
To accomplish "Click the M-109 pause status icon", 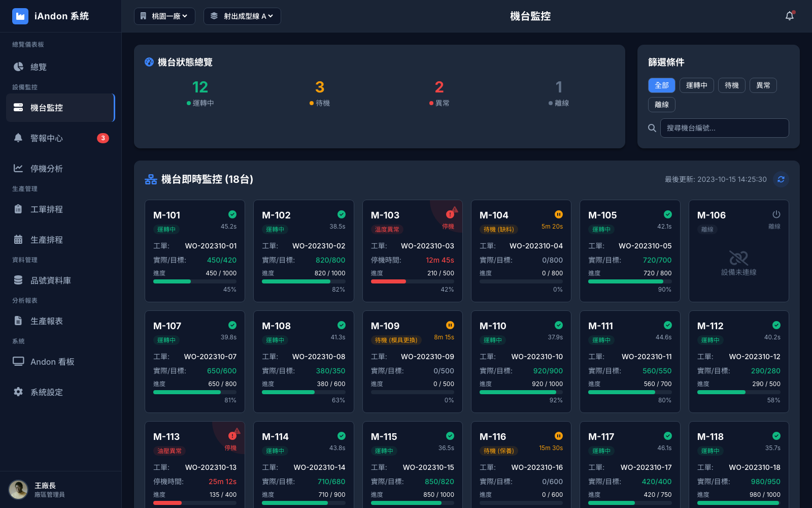I will point(450,325).
